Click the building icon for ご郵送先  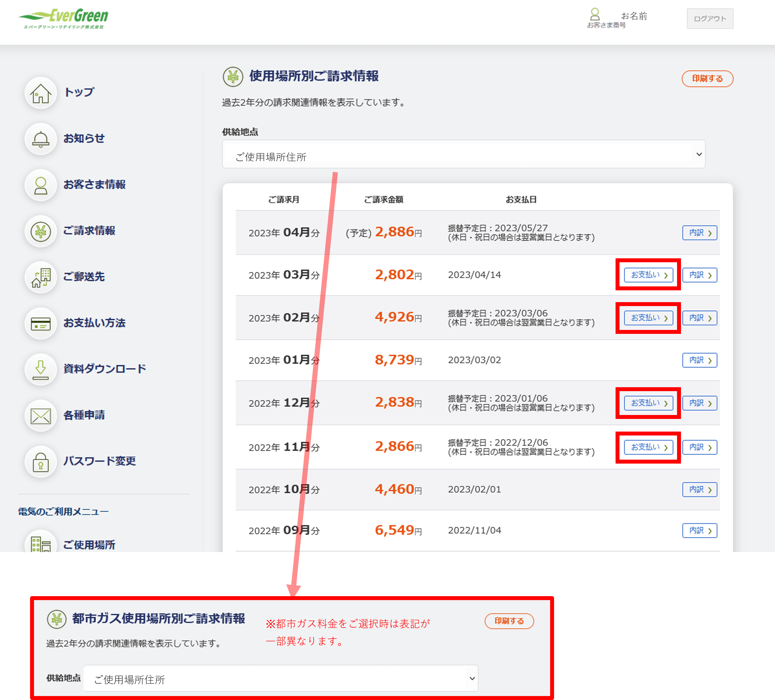tap(41, 277)
